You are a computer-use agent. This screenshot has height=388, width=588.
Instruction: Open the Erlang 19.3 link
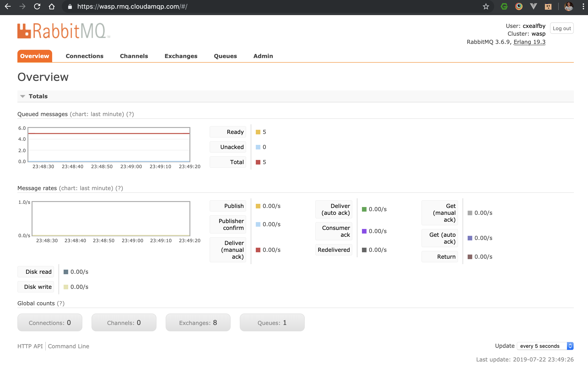(529, 42)
